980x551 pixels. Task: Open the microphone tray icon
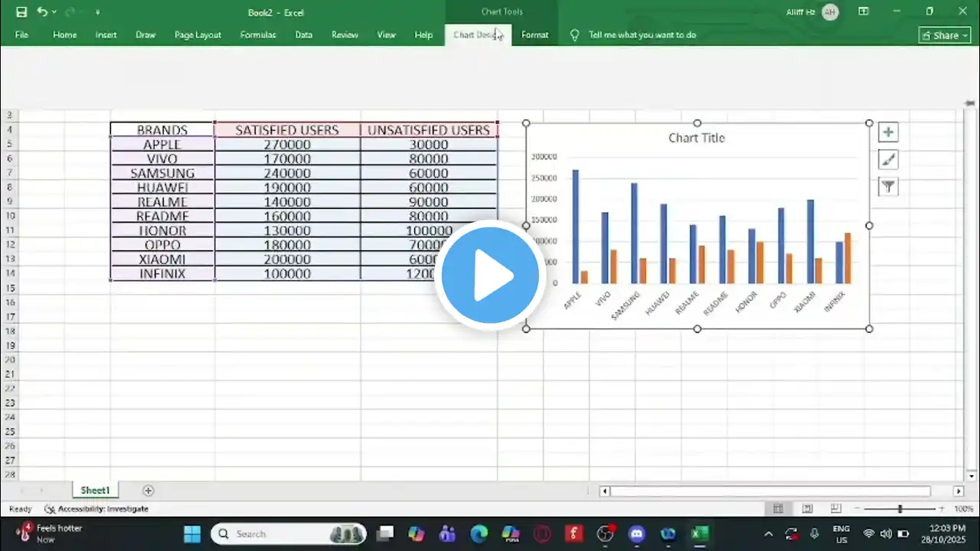tap(815, 533)
